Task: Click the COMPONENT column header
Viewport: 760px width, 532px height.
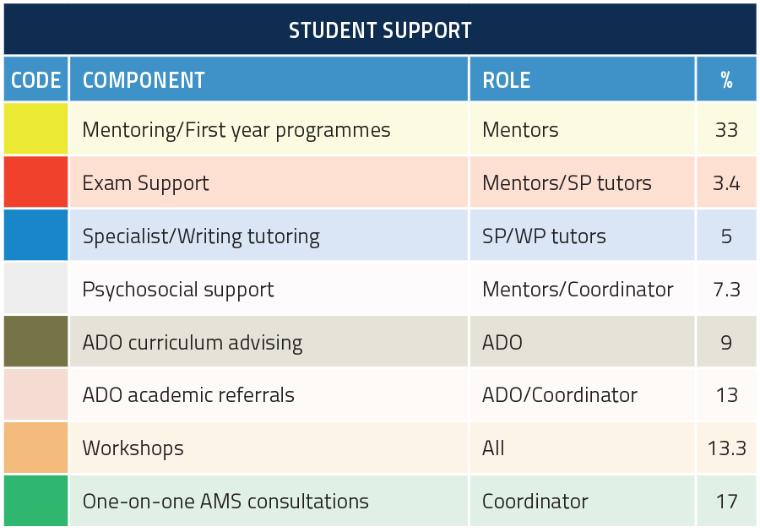Action: coord(269,79)
